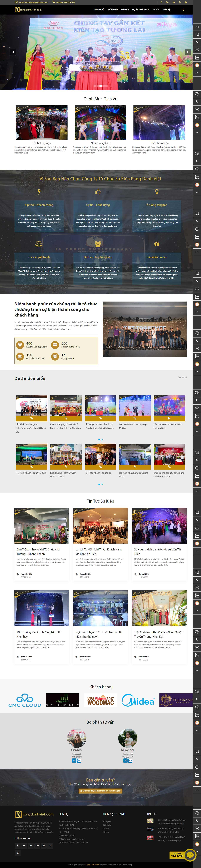
Task: Click the link icon on Hội Nghị Khách Hàng VFC 2019
Action: tap(31, 467)
